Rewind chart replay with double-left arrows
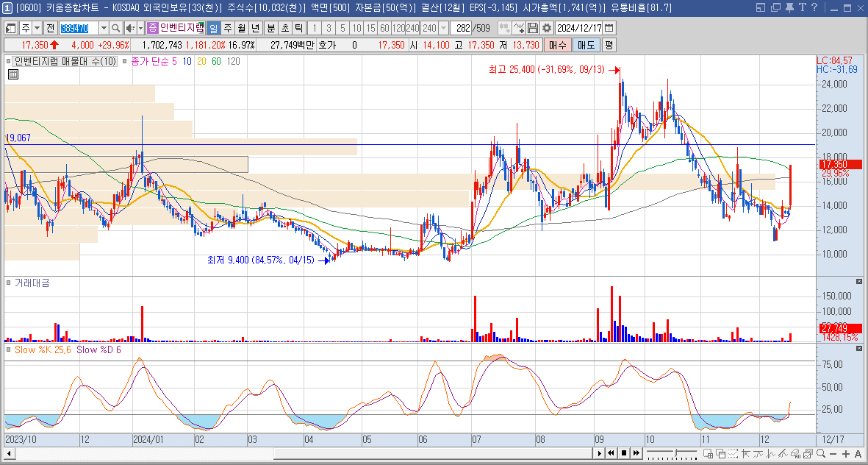868x465 pixels. 611,453
